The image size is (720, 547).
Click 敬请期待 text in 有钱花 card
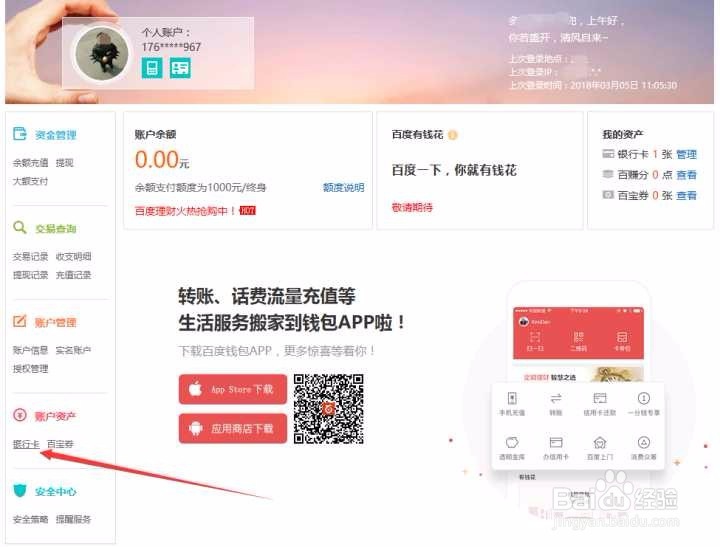click(412, 207)
